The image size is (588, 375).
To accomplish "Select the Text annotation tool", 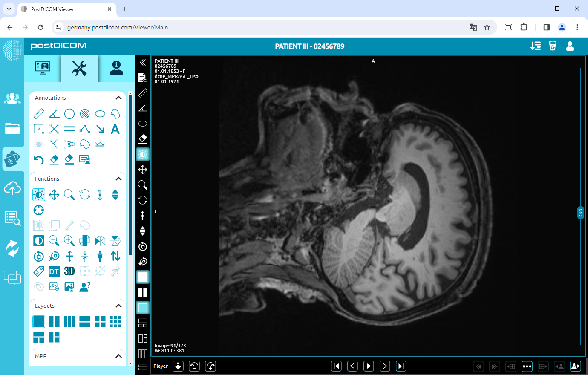I will pyautogui.click(x=115, y=129).
